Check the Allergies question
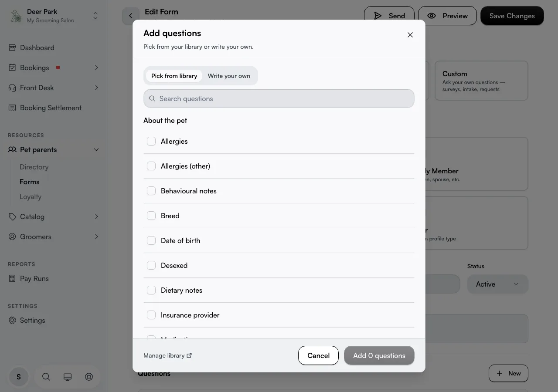558x392 pixels. coord(151,141)
